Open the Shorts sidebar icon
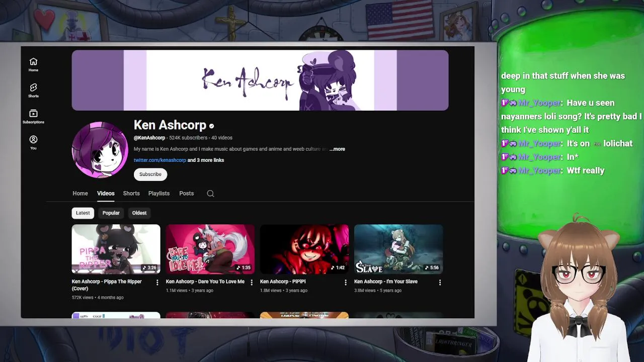The image size is (644, 362). coord(33,90)
